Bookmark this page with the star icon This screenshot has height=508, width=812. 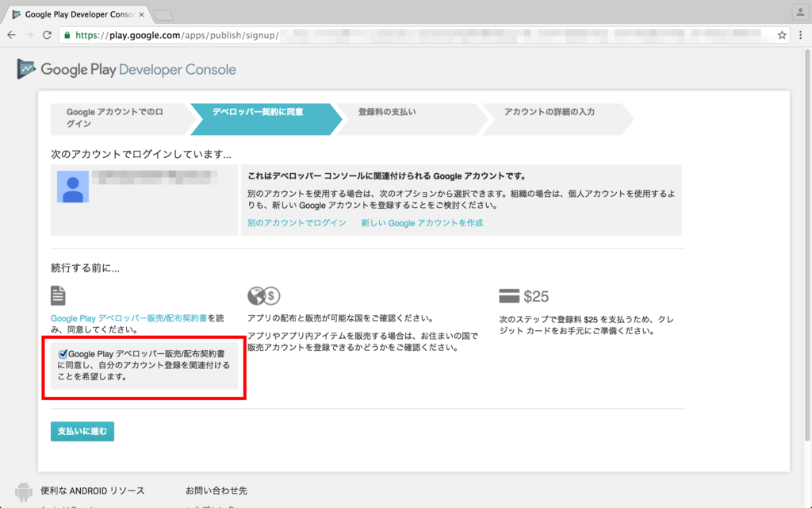(x=782, y=36)
